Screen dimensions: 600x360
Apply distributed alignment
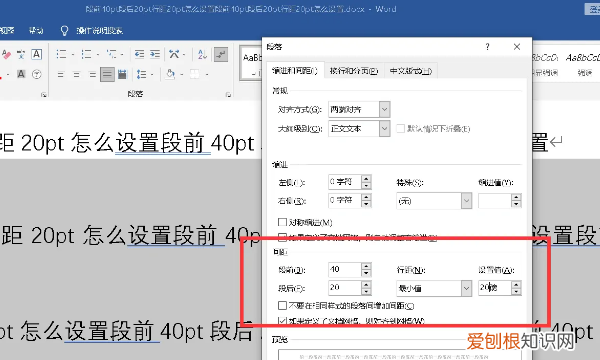click(x=122, y=75)
